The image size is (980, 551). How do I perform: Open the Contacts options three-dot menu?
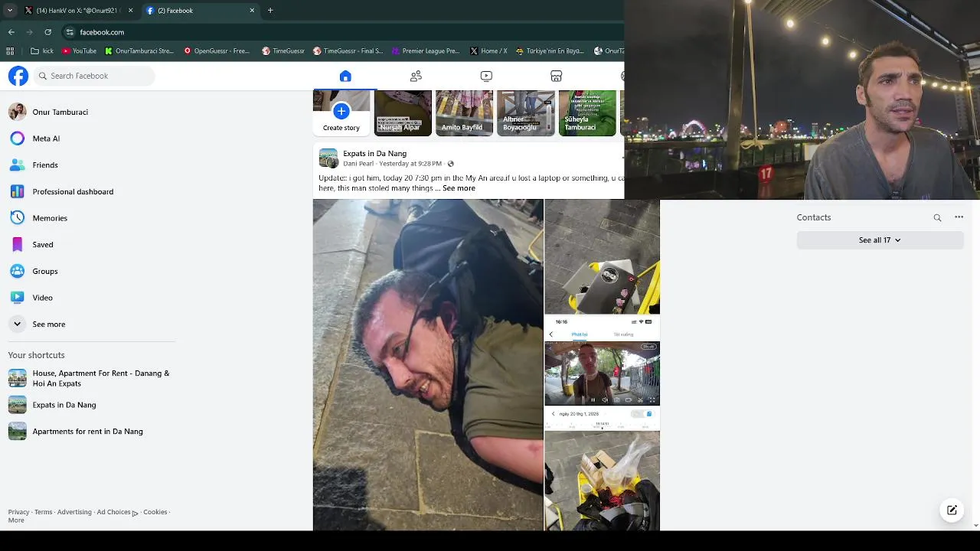(x=959, y=217)
